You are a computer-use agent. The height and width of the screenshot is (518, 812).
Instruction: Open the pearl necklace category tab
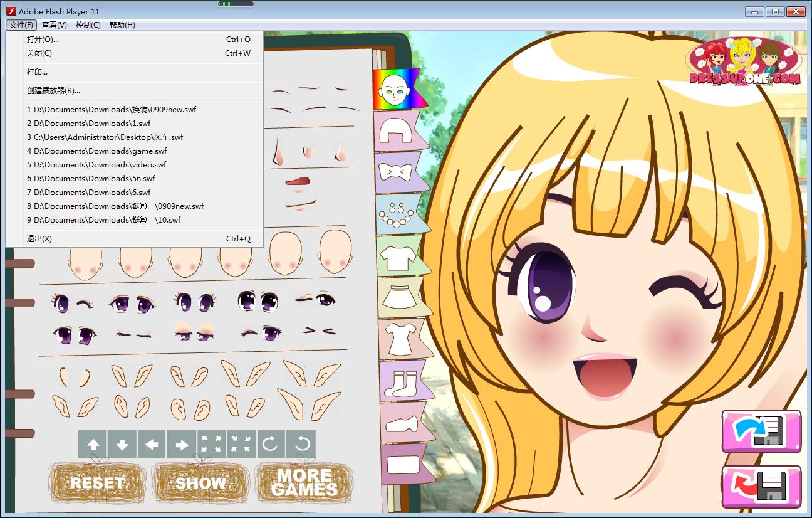tap(397, 214)
